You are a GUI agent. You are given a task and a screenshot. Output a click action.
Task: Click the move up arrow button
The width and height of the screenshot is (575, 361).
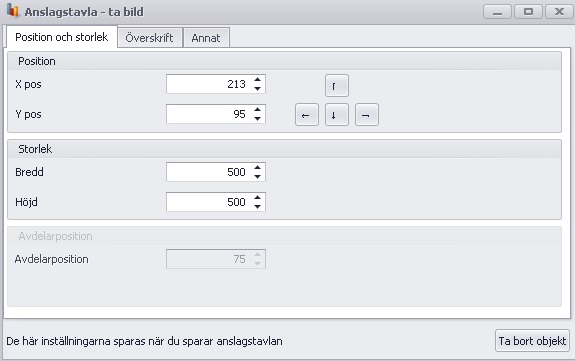pos(337,85)
